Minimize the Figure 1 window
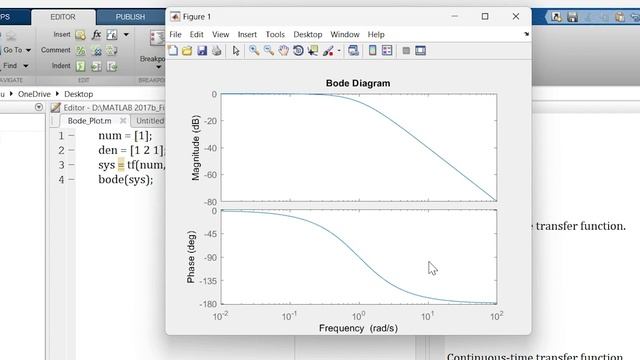 click(x=455, y=16)
